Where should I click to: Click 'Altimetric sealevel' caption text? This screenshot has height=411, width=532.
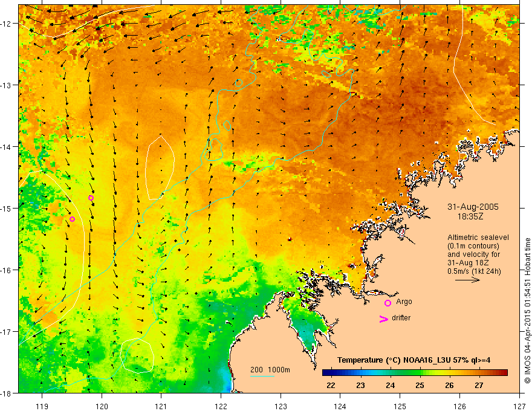pos(478,238)
